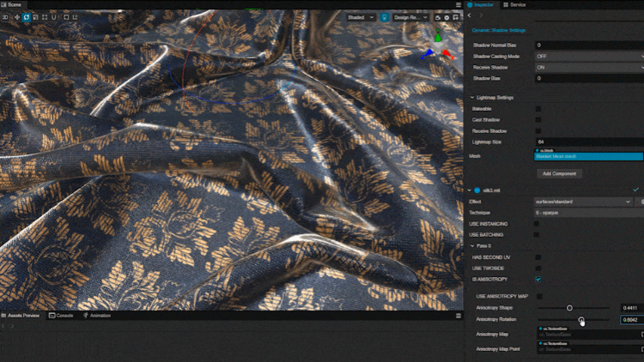Select the Rotate gizmo tool
The width and height of the screenshot is (644, 362).
point(27,17)
